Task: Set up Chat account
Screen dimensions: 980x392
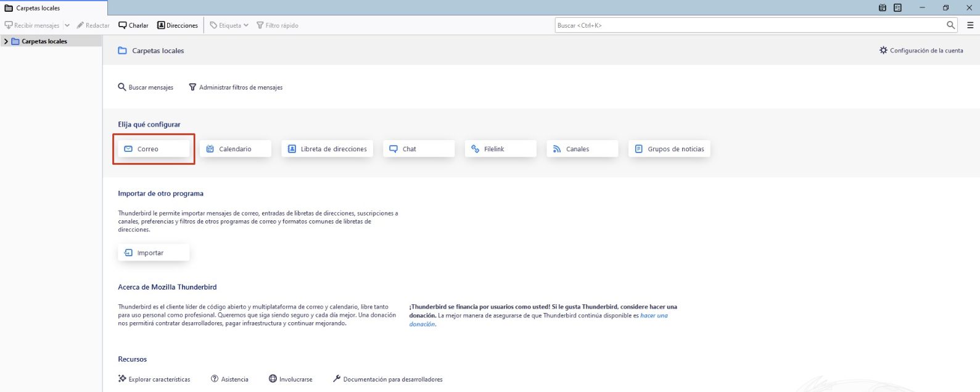Action: coord(419,149)
